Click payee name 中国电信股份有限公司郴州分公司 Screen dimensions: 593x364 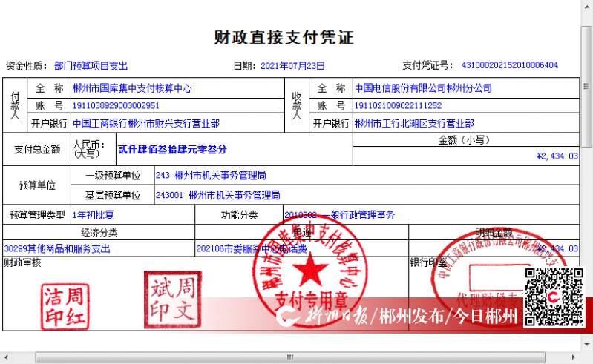pos(423,88)
